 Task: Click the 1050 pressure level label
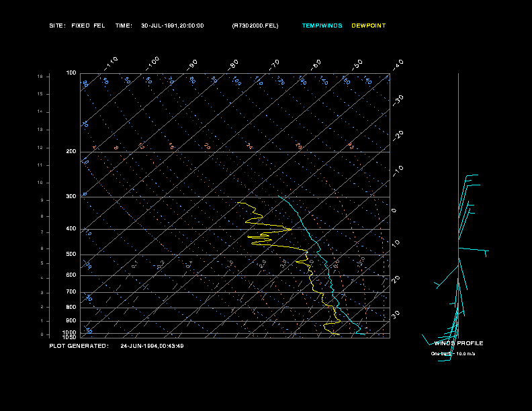tap(70, 337)
